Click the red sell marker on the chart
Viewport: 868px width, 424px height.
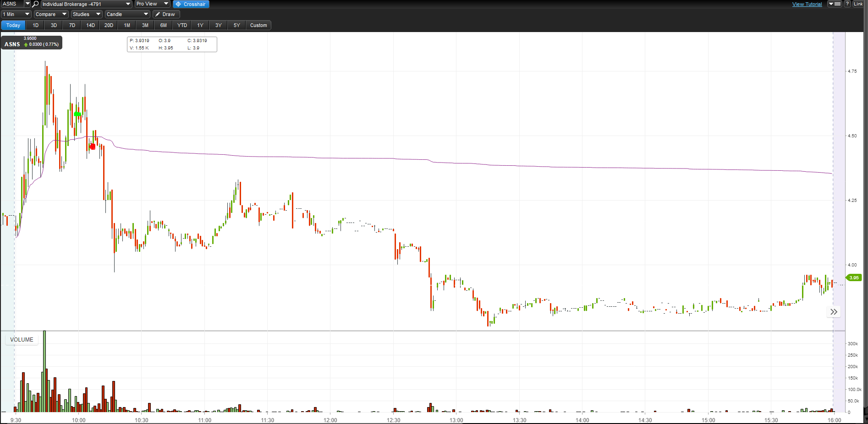(x=93, y=147)
